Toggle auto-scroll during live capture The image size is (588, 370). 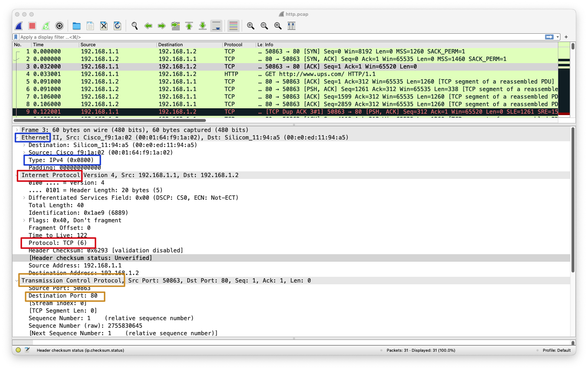pos(216,25)
